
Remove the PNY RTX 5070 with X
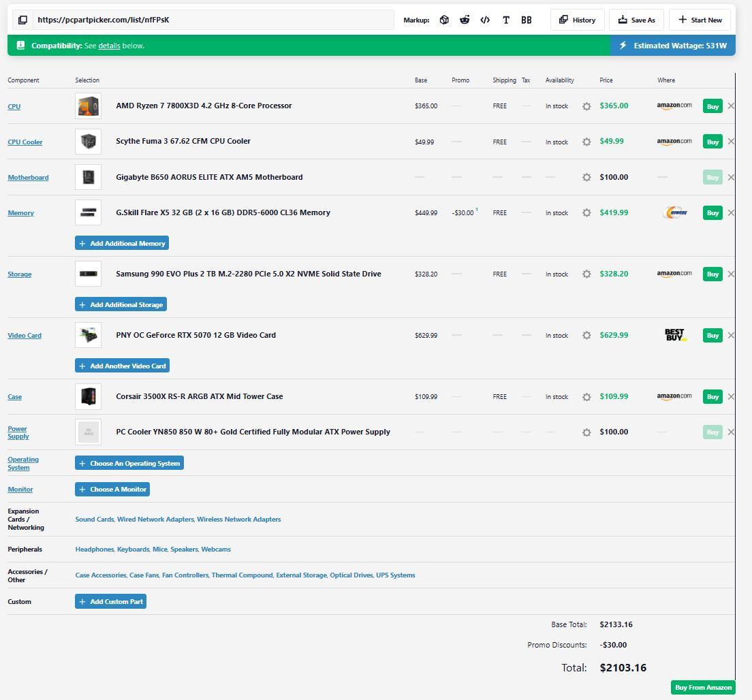pos(731,336)
